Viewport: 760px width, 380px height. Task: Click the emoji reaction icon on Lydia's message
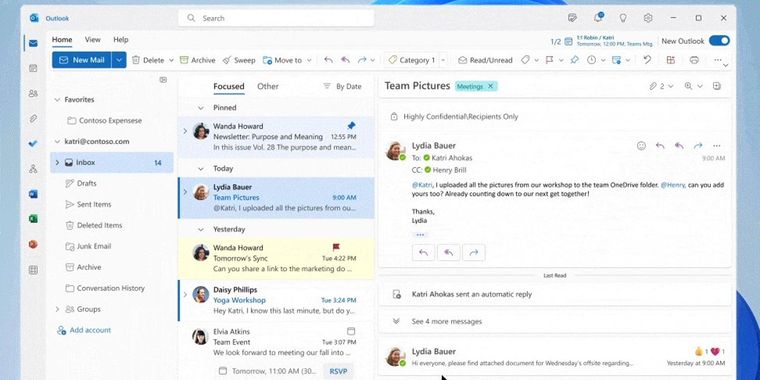[x=641, y=145]
